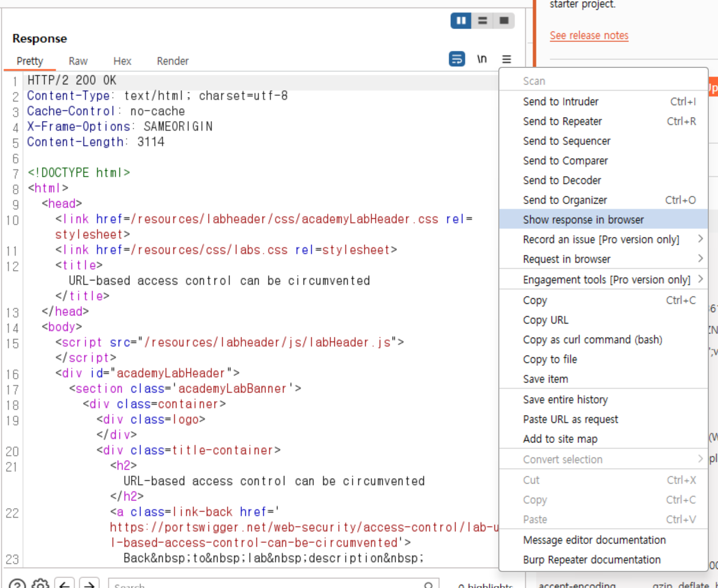718x588 pixels.
Task: Select Copy as curl command (bash)
Action: point(603,340)
